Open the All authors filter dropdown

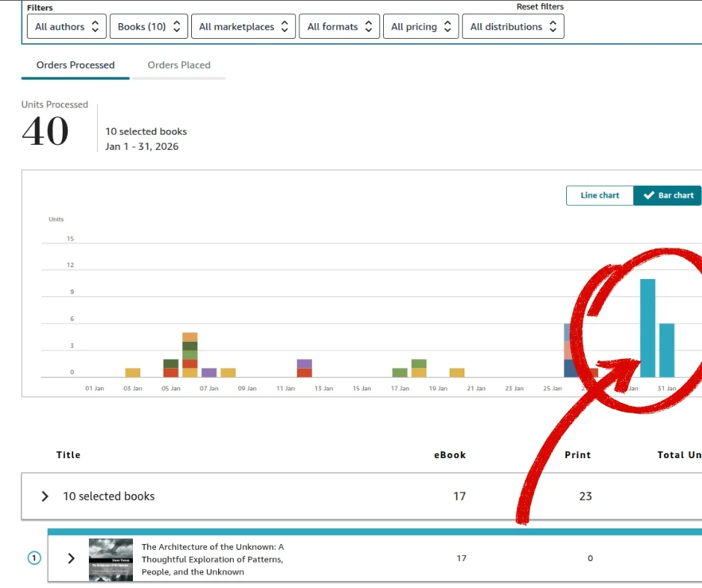tap(66, 27)
